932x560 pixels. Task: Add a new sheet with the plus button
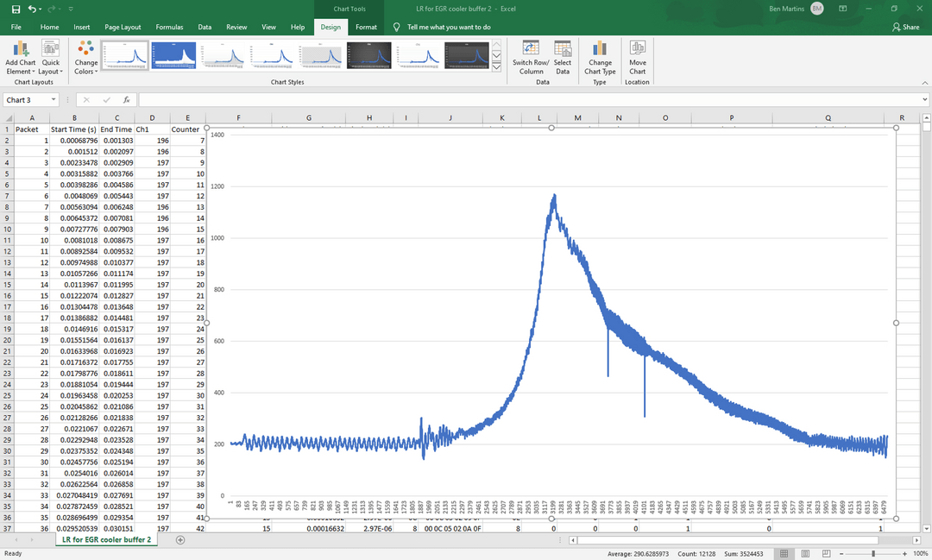[x=180, y=540]
